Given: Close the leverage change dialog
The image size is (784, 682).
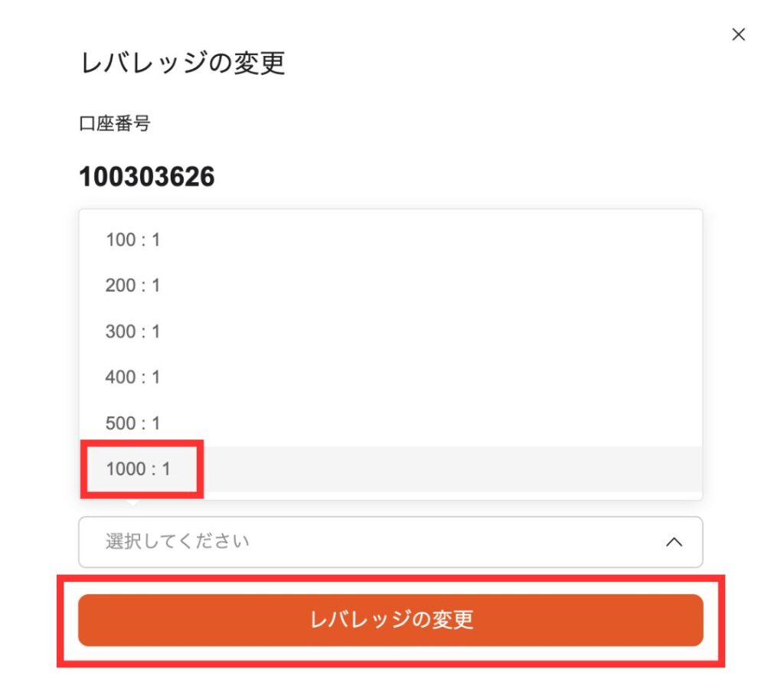Looking at the screenshot, I should (738, 34).
